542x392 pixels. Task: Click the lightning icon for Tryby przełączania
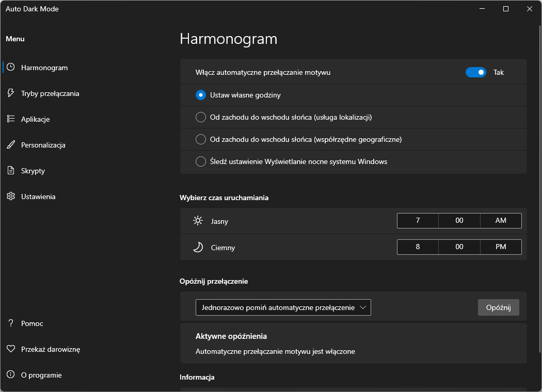(11, 93)
